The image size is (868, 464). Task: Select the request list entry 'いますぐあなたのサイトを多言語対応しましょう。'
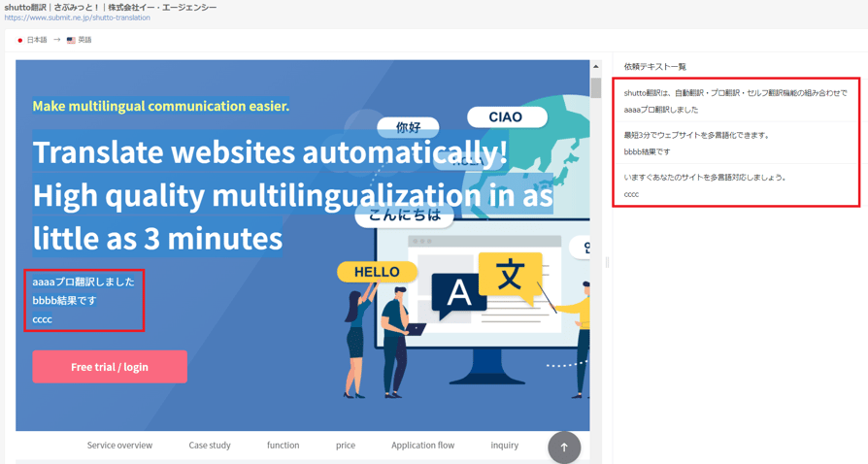pyautogui.click(x=705, y=178)
